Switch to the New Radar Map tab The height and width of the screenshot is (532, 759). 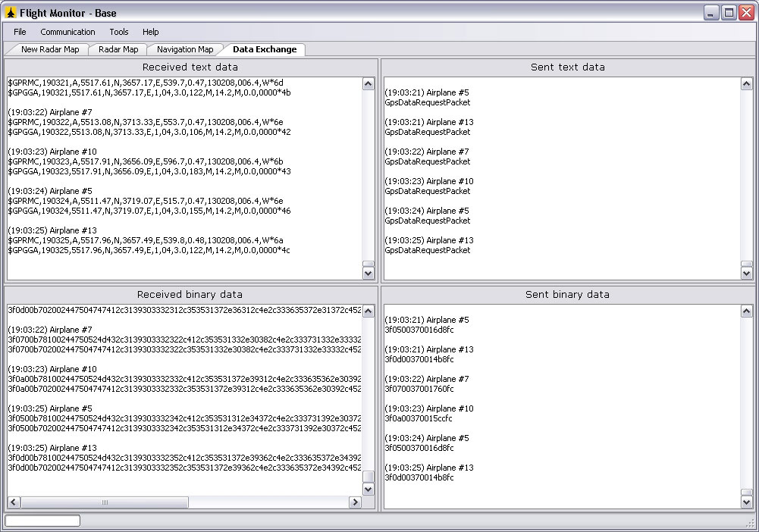pyautogui.click(x=49, y=49)
